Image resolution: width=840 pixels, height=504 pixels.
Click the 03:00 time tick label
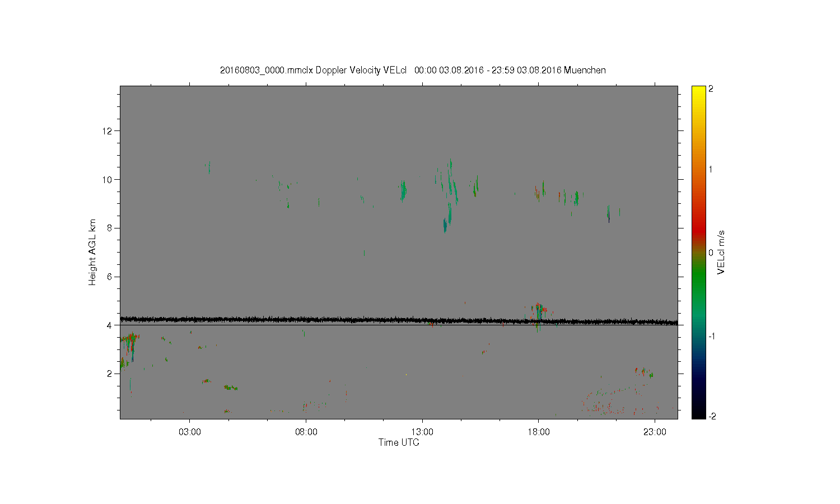pyautogui.click(x=189, y=432)
